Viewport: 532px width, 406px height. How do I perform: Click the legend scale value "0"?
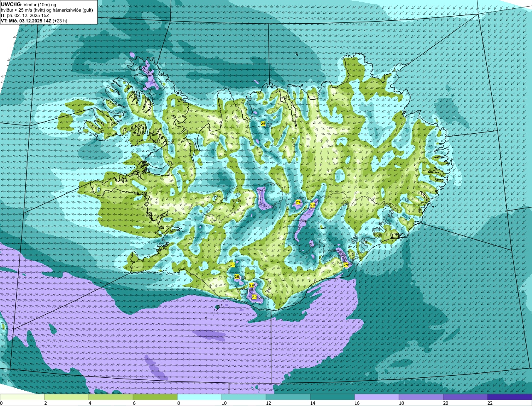[x=1, y=403]
